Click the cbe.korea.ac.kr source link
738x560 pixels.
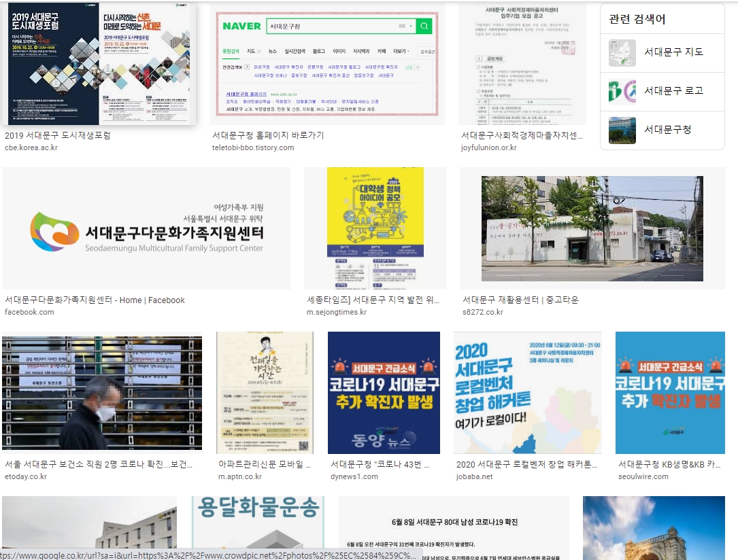click(x=31, y=147)
